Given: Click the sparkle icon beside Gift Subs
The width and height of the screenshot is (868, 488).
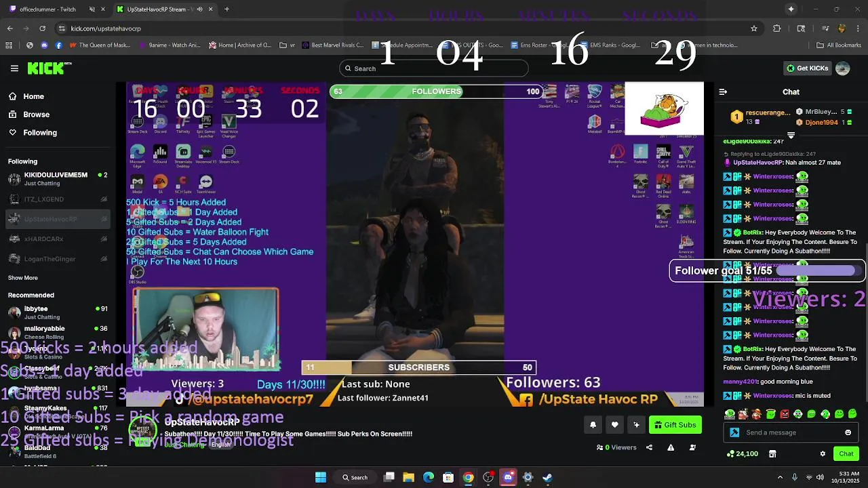Looking at the screenshot, I should [x=636, y=425].
